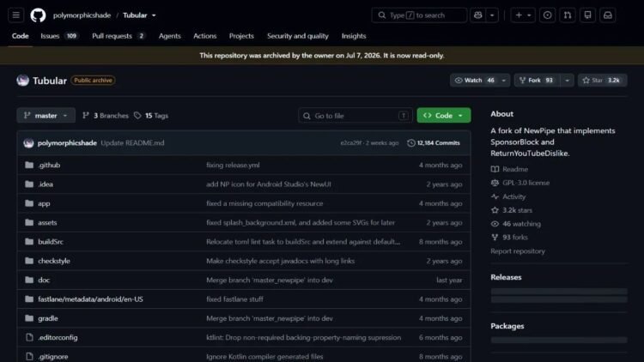This screenshot has height=362, width=644.
Task: View the 15 Tags link
Action: 151,116
